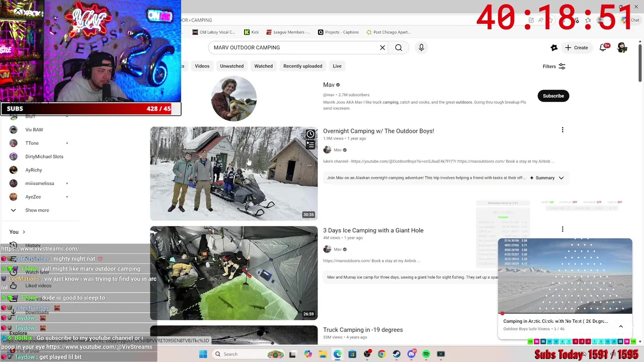Open Mav channel name link in header card
644x362 pixels.
tap(329, 85)
